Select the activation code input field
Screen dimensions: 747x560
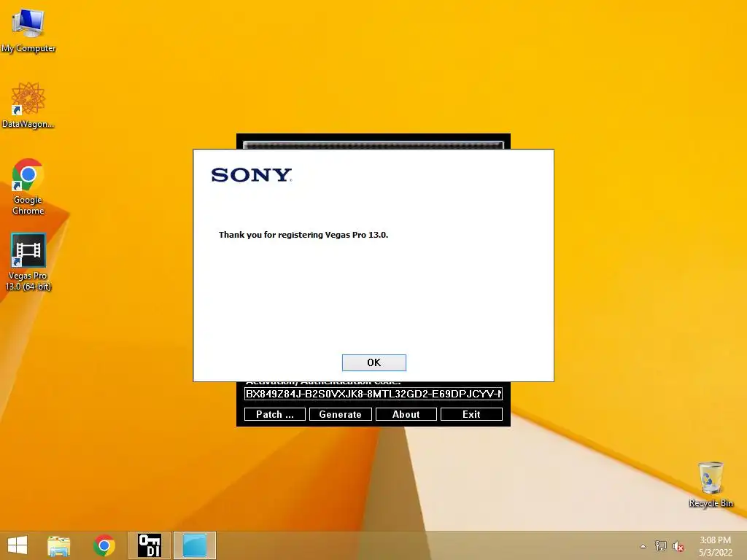coord(373,394)
